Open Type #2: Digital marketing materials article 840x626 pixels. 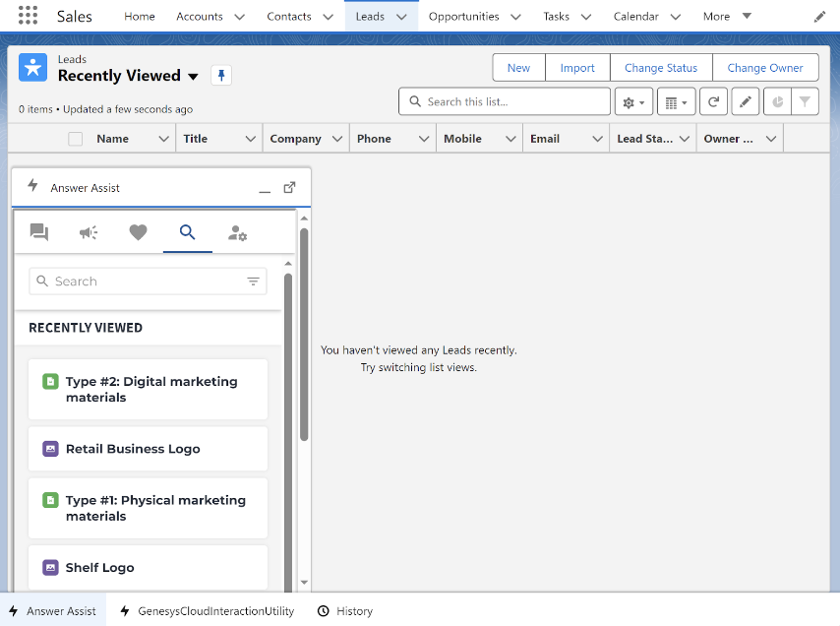[x=148, y=389]
